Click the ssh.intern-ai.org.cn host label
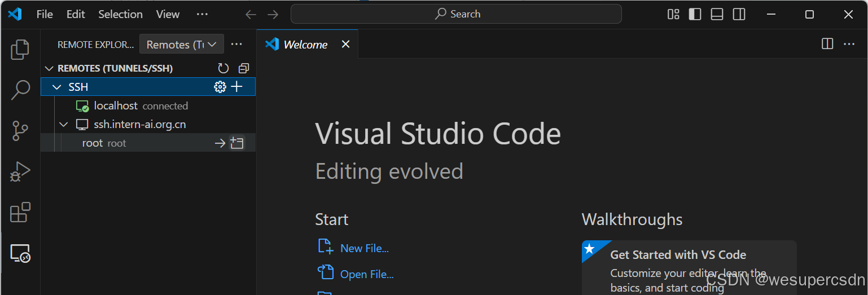This screenshot has width=868, height=295. pyautogui.click(x=140, y=124)
